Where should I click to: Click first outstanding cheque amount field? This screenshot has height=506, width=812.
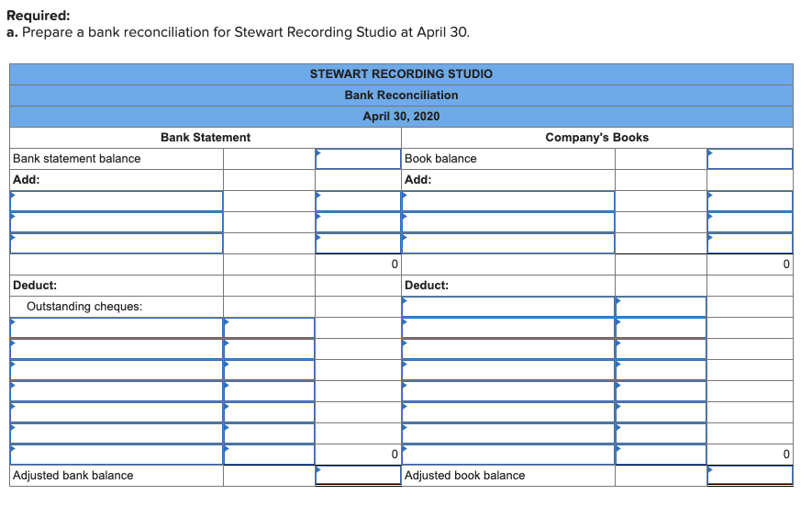(x=269, y=328)
